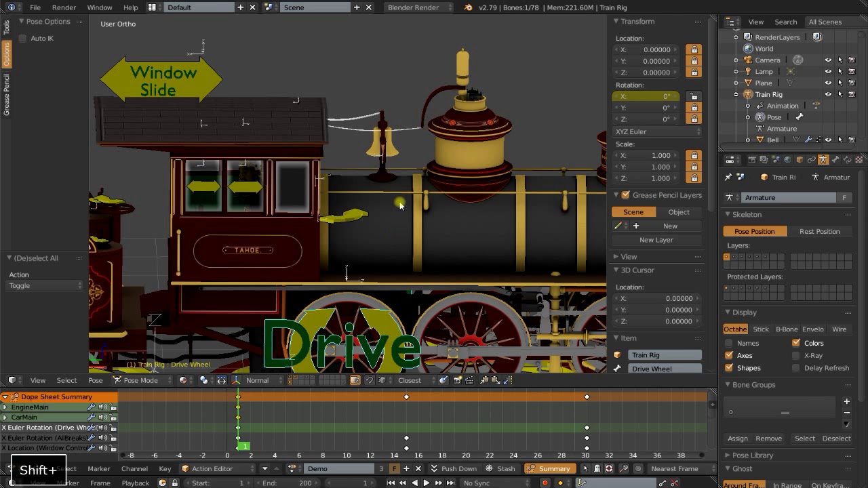
Task: Open the Texture properties tab
Action: tap(859, 159)
